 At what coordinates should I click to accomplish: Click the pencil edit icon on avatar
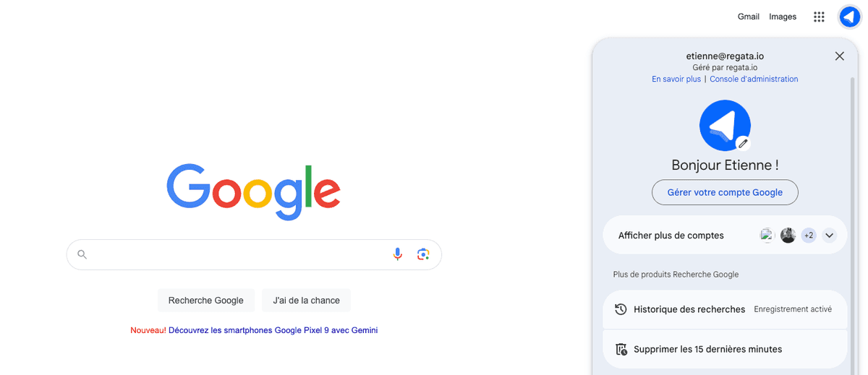coord(743,143)
